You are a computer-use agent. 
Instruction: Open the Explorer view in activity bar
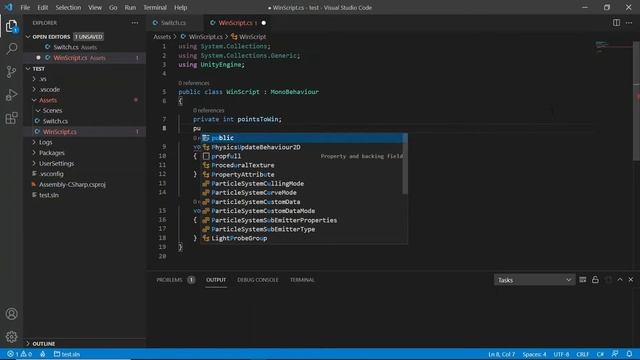[11, 27]
